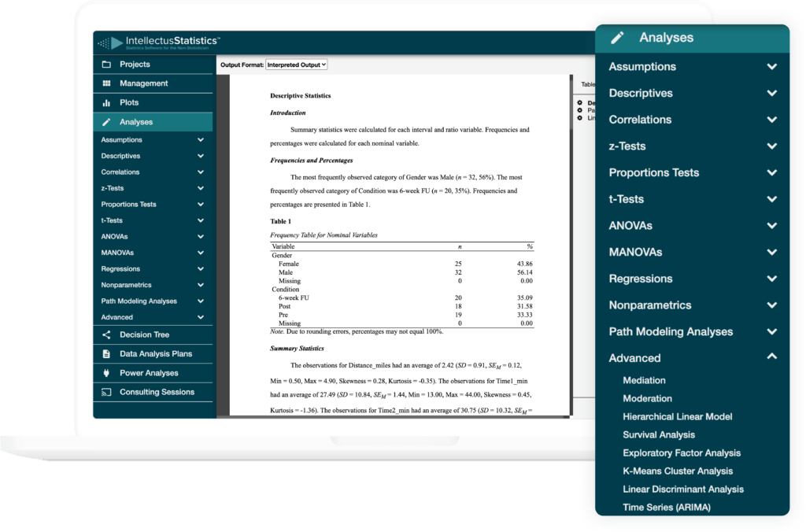The width and height of the screenshot is (806, 532).
Task: Click the 'Summary Statistics' subheading
Action: (297, 349)
